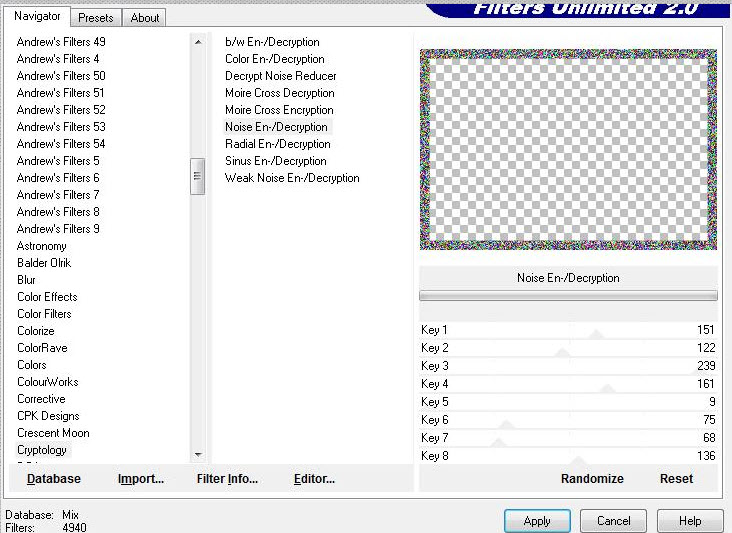Select Andrew's Filters 50 category
The height and width of the screenshot is (533, 732).
point(61,76)
